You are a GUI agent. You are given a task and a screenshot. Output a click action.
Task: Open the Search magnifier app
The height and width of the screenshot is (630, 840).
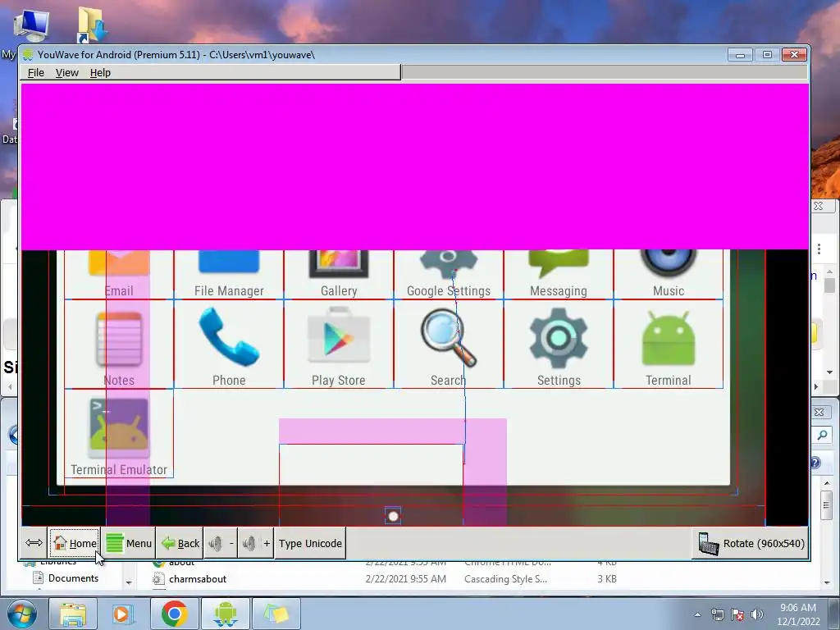(449, 337)
